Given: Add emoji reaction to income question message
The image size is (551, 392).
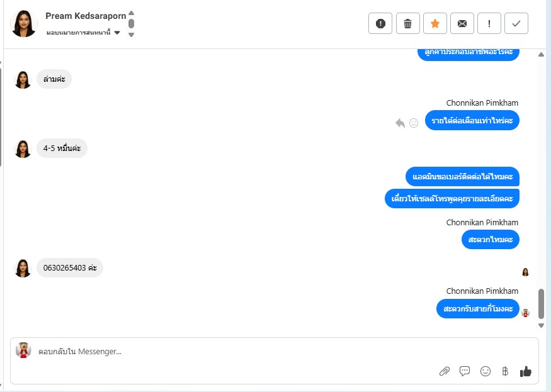Looking at the screenshot, I should click(x=414, y=123).
